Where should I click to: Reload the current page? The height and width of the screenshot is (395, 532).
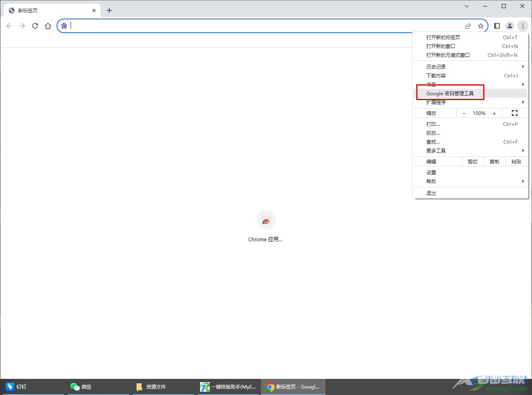(x=35, y=26)
